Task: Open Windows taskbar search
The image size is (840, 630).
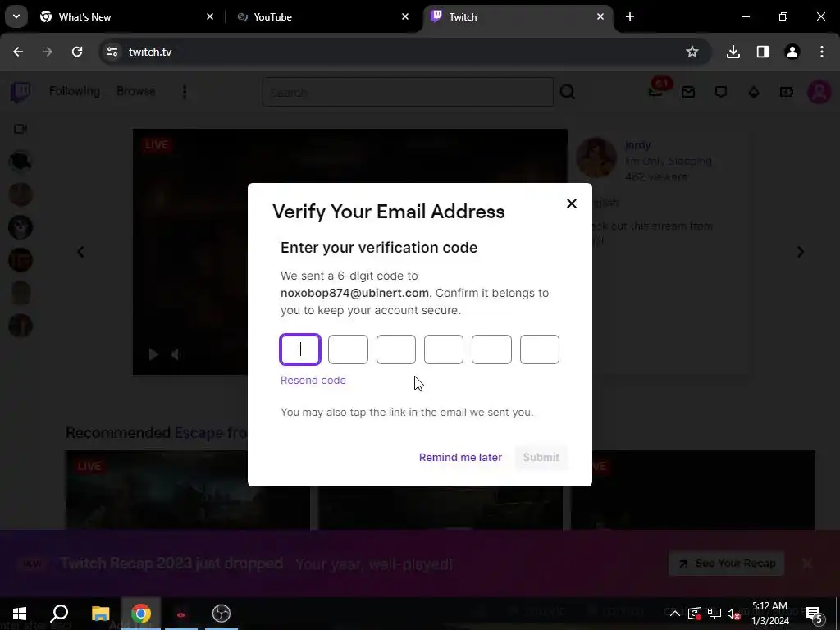Action: coord(59,614)
